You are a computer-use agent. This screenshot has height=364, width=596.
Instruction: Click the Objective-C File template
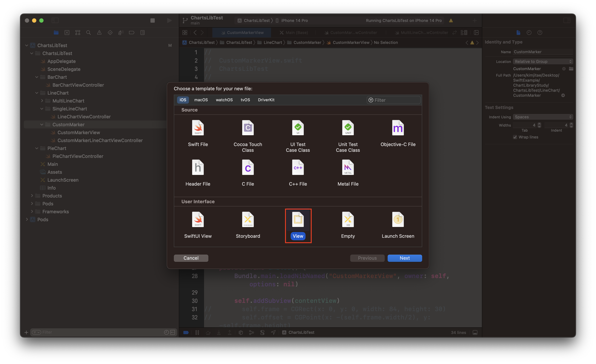(x=398, y=128)
